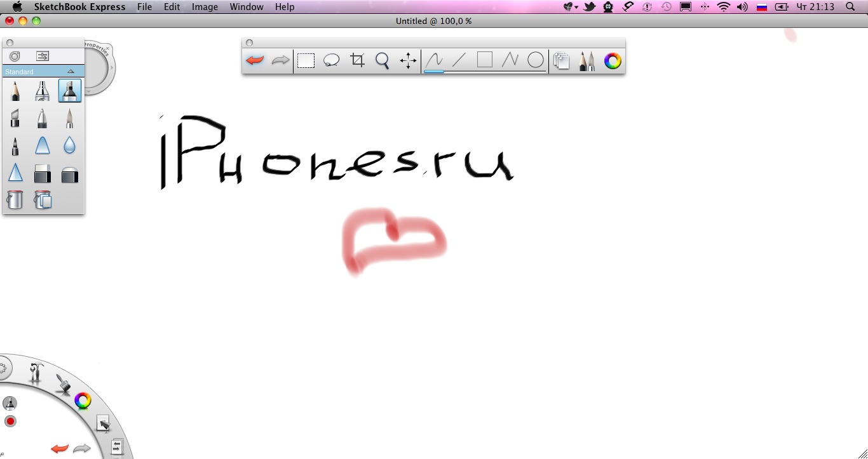The image size is (868, 459).
Task: Switch input language via Russian flag
Action: [x=761, y=7]
